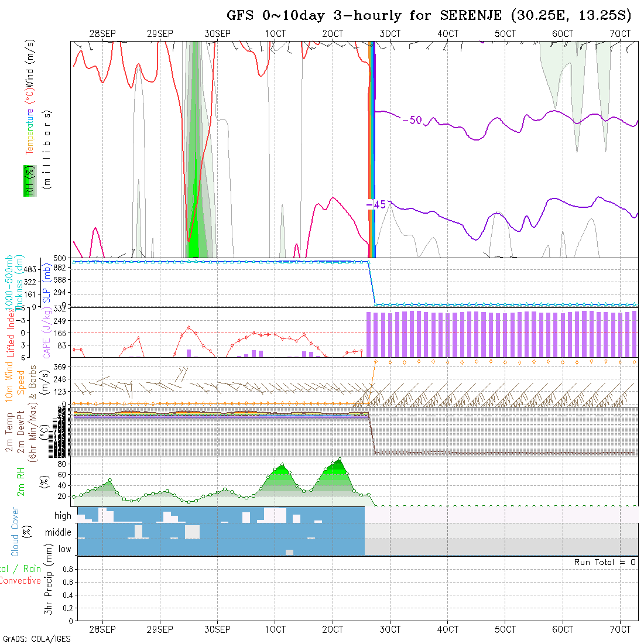Click the 'low' cloud cover row label
Screen dimensions: 644x644
click(64, 549)
